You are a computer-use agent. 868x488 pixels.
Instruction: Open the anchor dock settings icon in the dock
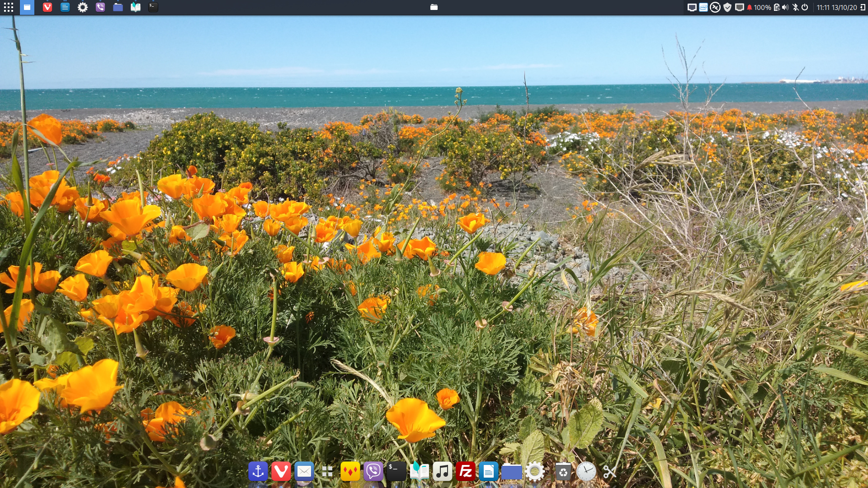pyautogui.click(x=258, y=472)
